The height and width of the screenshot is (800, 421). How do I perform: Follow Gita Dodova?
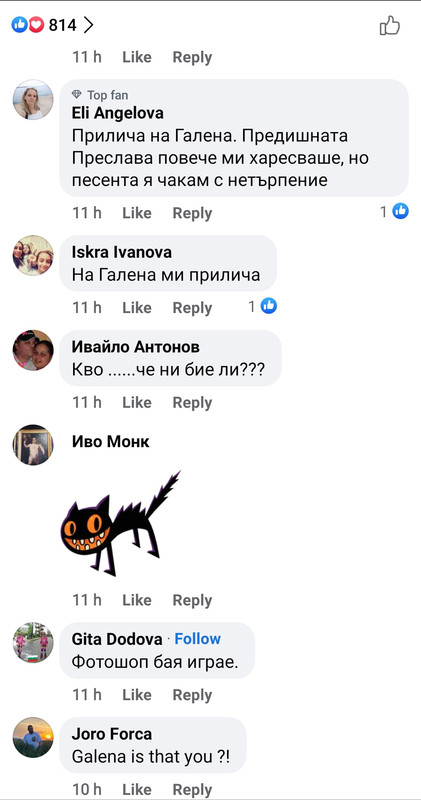pyautogui.click(x=197, y=639)
